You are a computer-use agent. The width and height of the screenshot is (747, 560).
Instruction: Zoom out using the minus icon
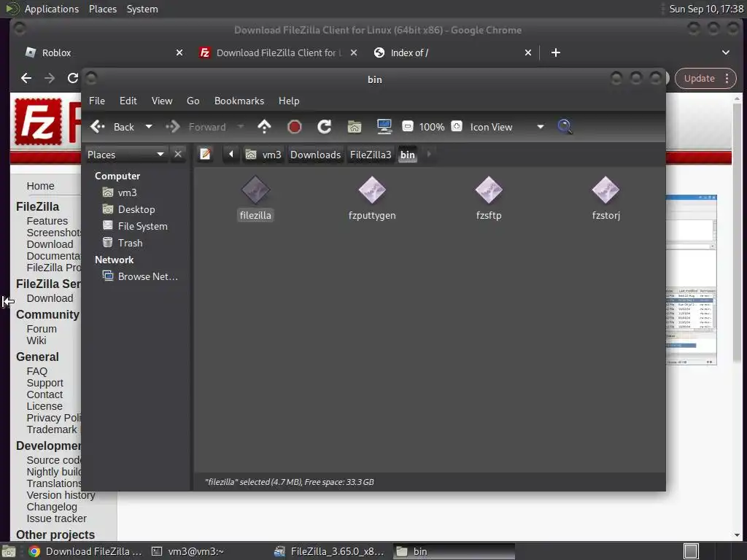(x=407, y=126)
